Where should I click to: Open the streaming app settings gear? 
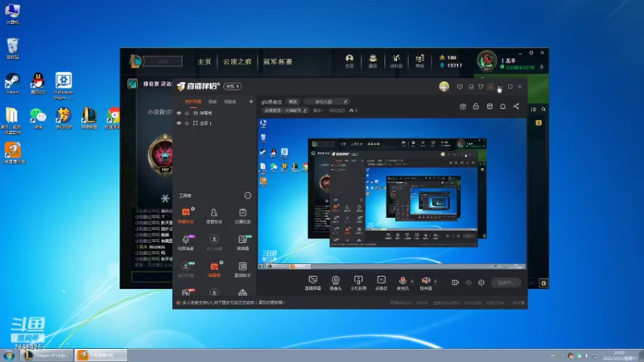click(481, 282)
